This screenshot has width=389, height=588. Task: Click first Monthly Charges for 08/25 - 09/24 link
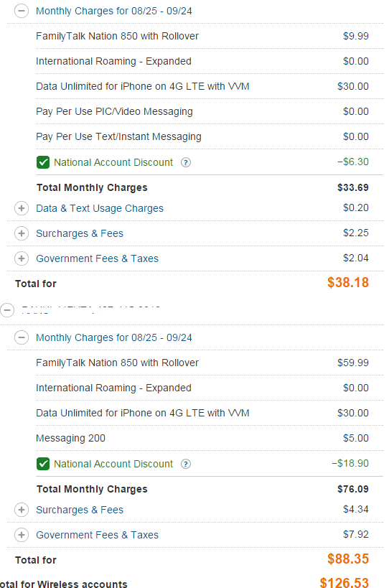[114, 11]
